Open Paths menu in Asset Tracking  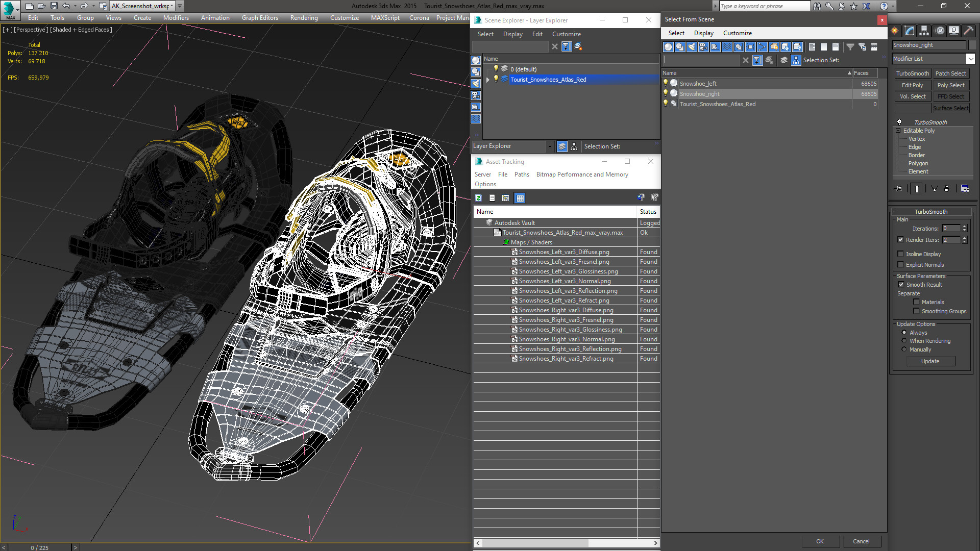(522, 174)
